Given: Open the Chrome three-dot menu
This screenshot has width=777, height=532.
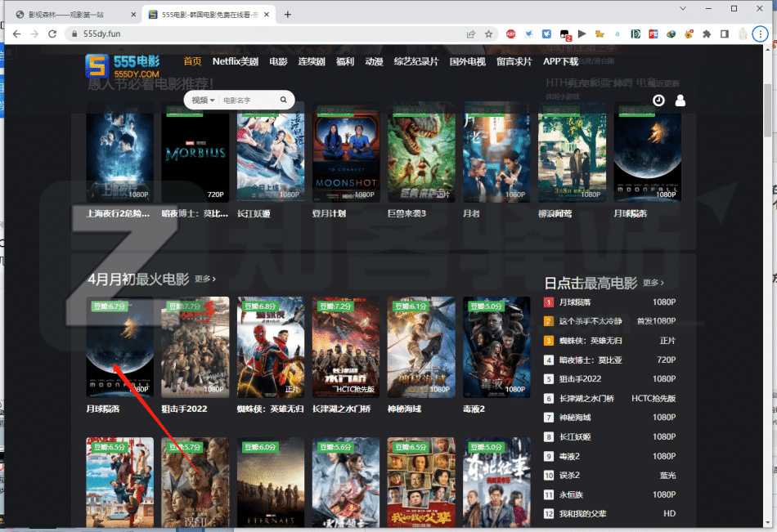Looking at the screenshot, I should click(x=761, y=34).
